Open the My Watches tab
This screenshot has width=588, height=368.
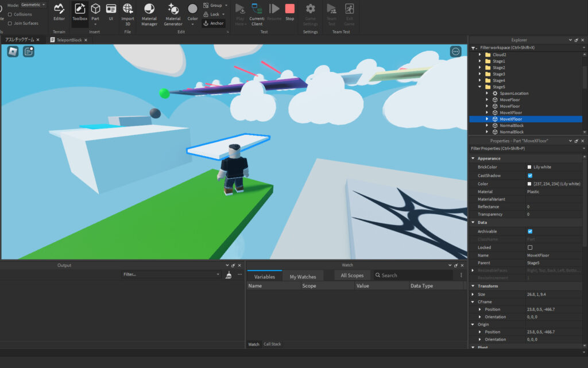pos(303,277)
